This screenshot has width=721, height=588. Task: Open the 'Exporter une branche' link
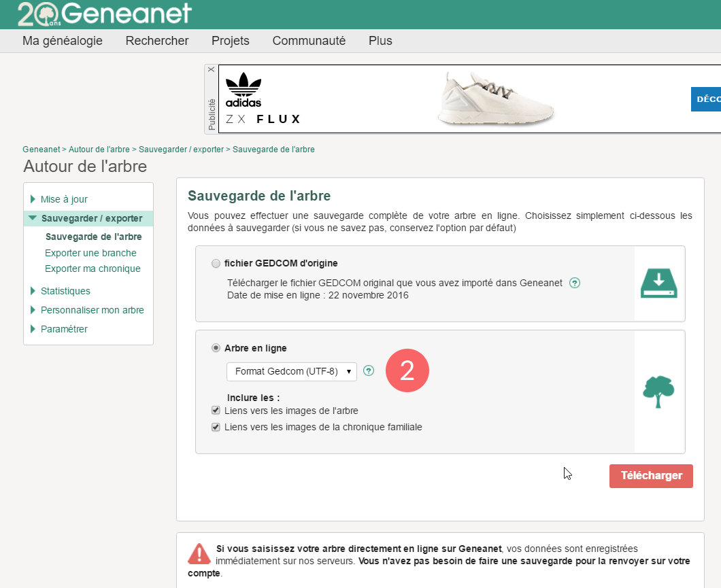pyautogui.click(x=90, y=253)
